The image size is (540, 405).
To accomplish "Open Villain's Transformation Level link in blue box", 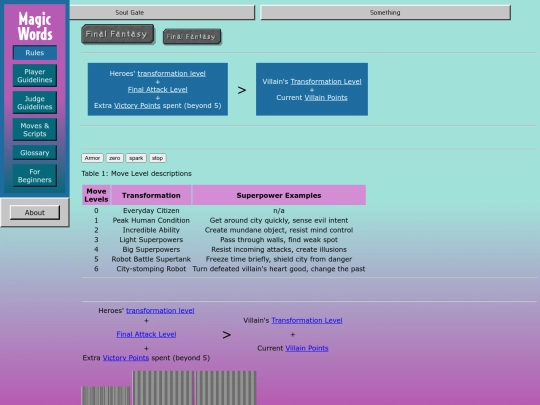I will point(326,82).
